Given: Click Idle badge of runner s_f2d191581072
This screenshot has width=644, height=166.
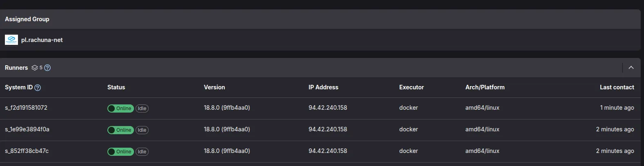Looking at the screenshot, I should 142,108.
